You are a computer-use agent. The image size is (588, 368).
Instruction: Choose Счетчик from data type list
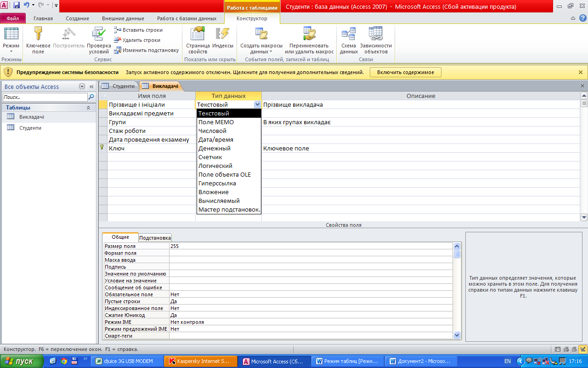point(229,157)
